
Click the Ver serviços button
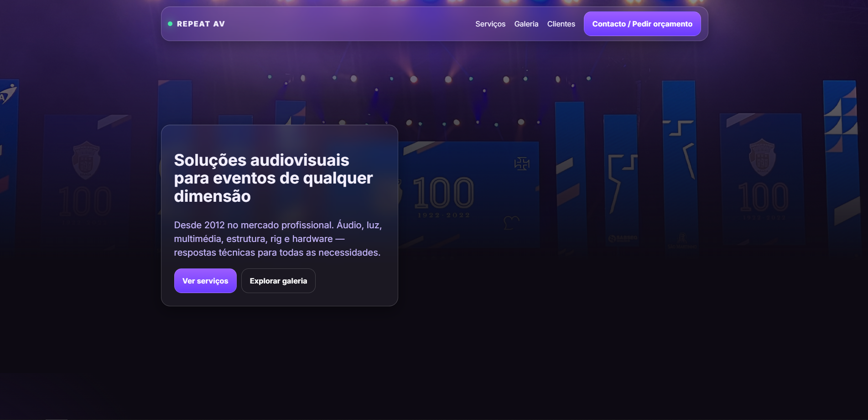point(205,281)
